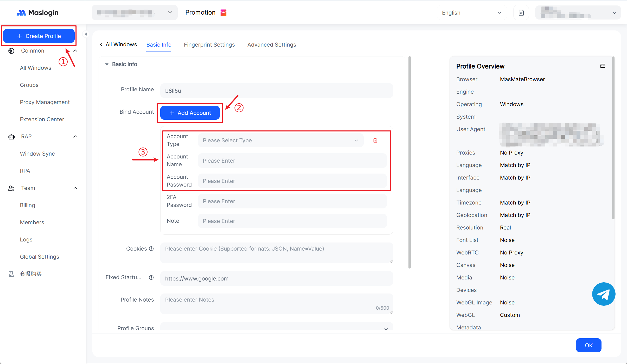Viewport: 627px width, 364px height.
Task: Collapse sidebar using the small arrow handle
Action: tap(86, 34)
